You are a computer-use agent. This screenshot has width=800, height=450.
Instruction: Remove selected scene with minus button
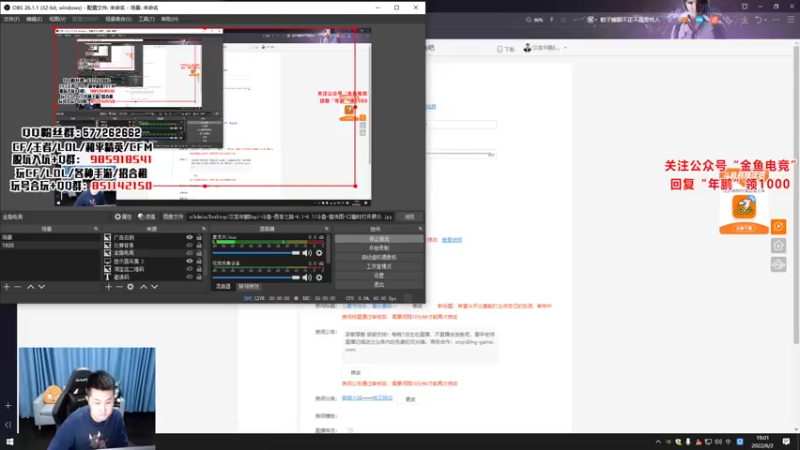coord(18,287)
